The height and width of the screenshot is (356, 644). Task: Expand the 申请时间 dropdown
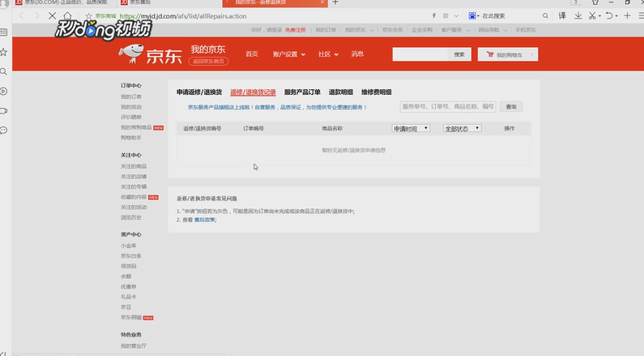[411, 128]
